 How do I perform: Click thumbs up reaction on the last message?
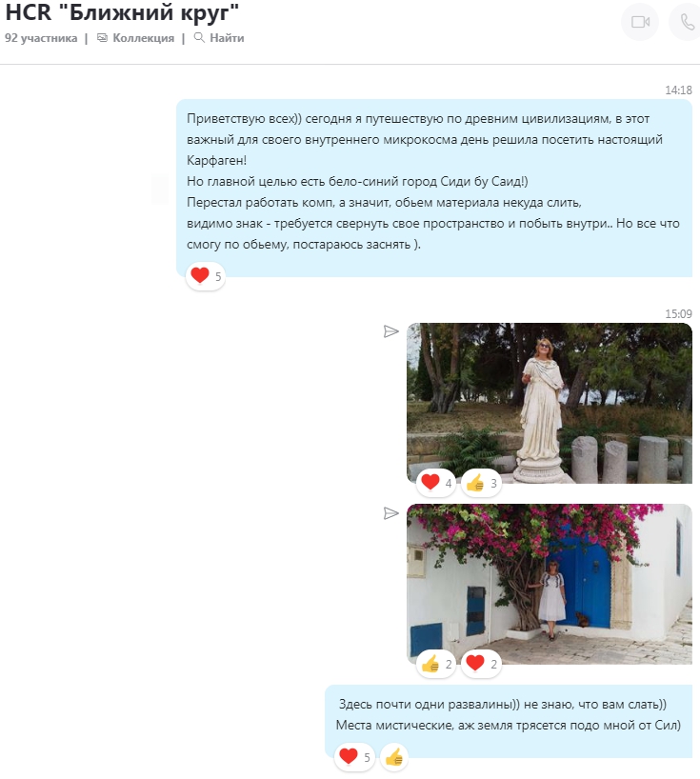click(x=394, y=757)
